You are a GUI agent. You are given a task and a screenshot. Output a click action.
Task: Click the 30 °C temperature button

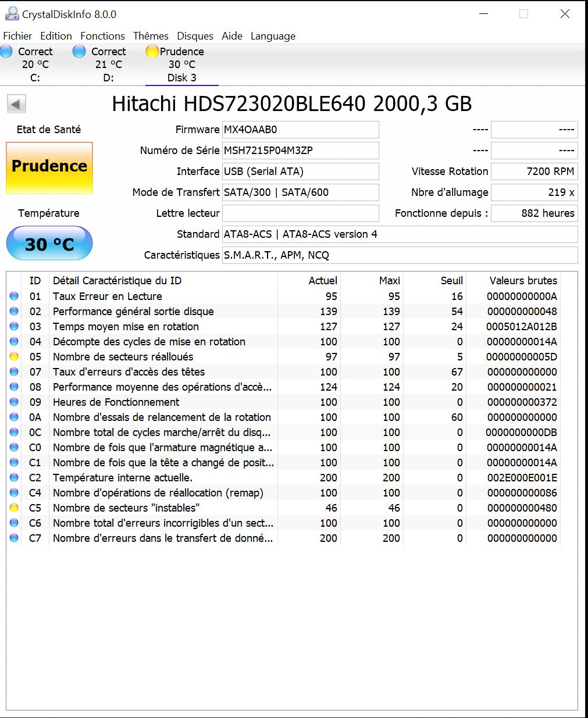[49, 243]
